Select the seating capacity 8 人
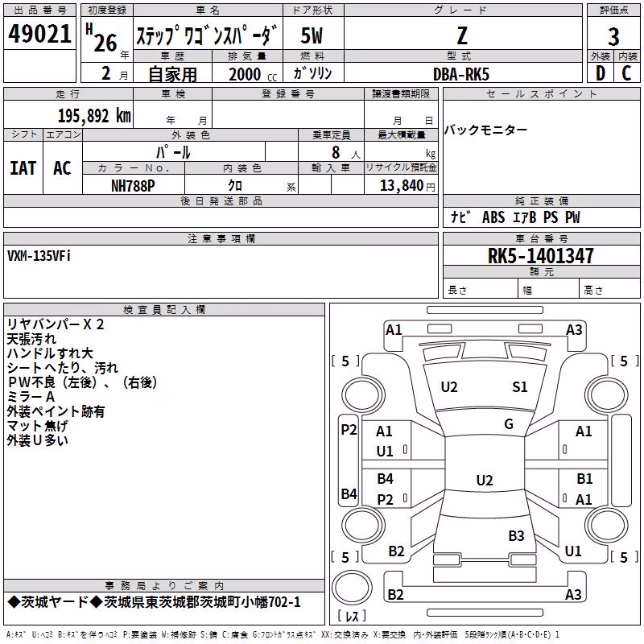This screenshot has height=644, width=644. click(x=345, y=153)
